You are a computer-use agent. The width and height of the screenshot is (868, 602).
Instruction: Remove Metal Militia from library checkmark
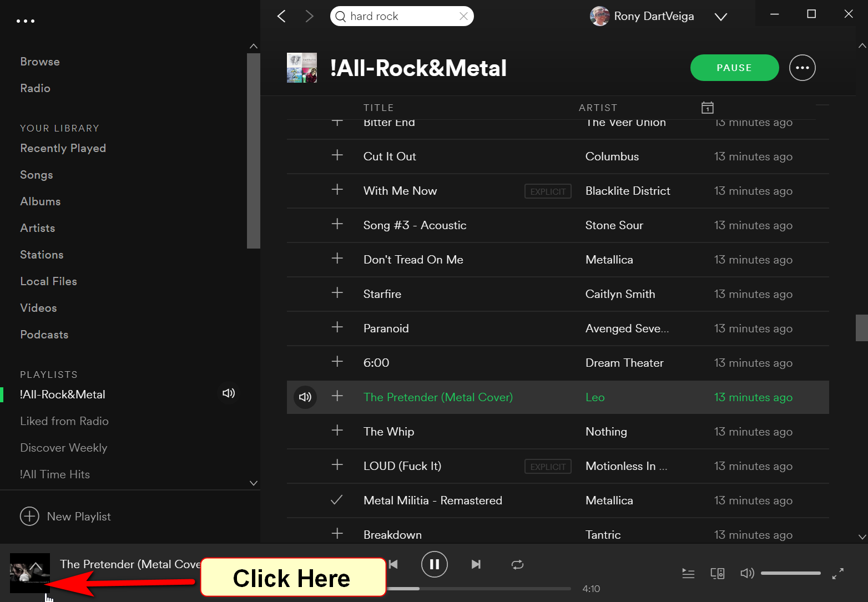(336, 500)
